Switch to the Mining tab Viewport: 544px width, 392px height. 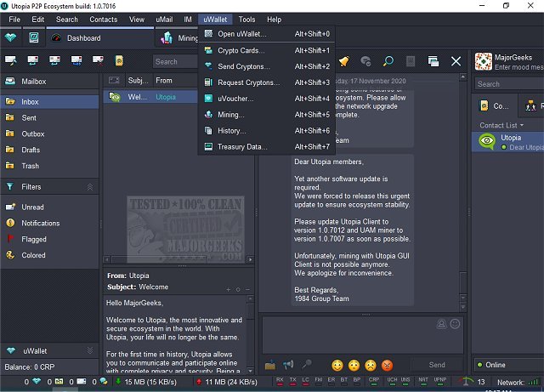coord(178,38)
